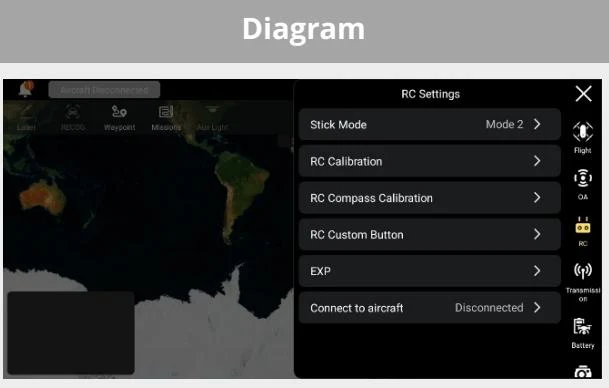Image resolution: width=609 pixels, height=388 pixels.
Task: Tap the dimmed Aux Light icon
Action: 212,111
